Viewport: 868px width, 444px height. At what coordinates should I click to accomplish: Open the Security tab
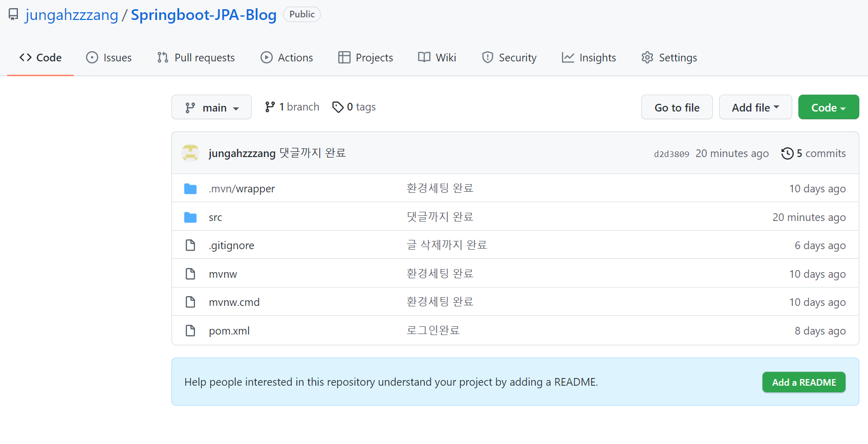point(509,58)
